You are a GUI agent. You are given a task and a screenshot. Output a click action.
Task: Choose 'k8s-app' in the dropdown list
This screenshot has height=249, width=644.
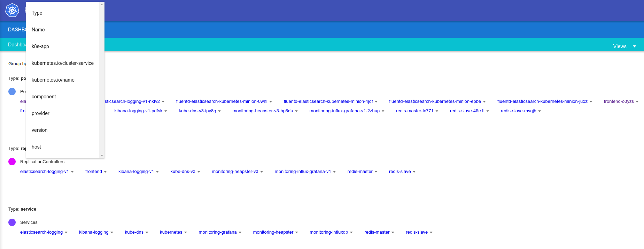40,46
